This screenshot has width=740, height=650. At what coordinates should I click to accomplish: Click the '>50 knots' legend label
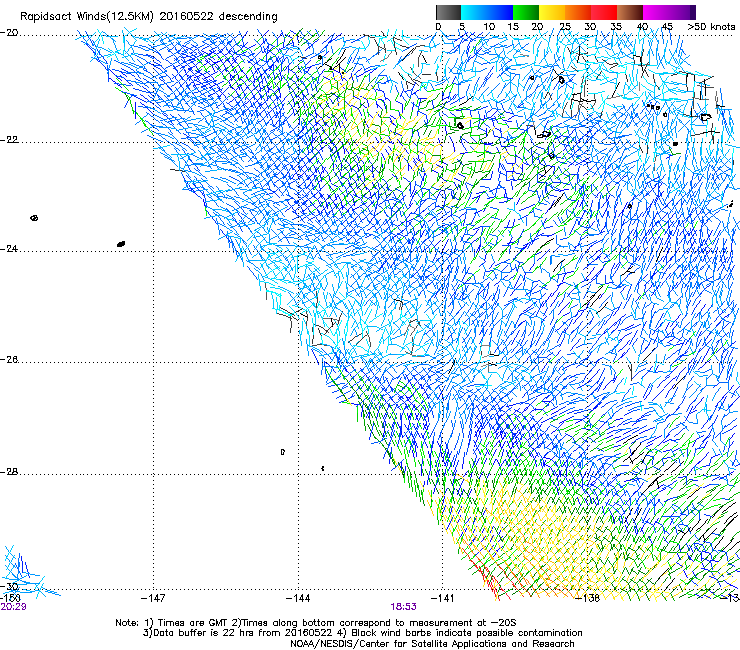tap(711, 27)
